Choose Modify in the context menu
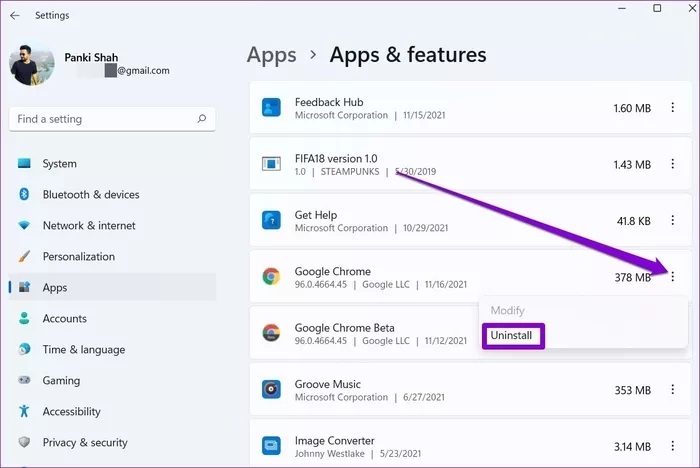 pyautogui.click(x=507, y=311)
